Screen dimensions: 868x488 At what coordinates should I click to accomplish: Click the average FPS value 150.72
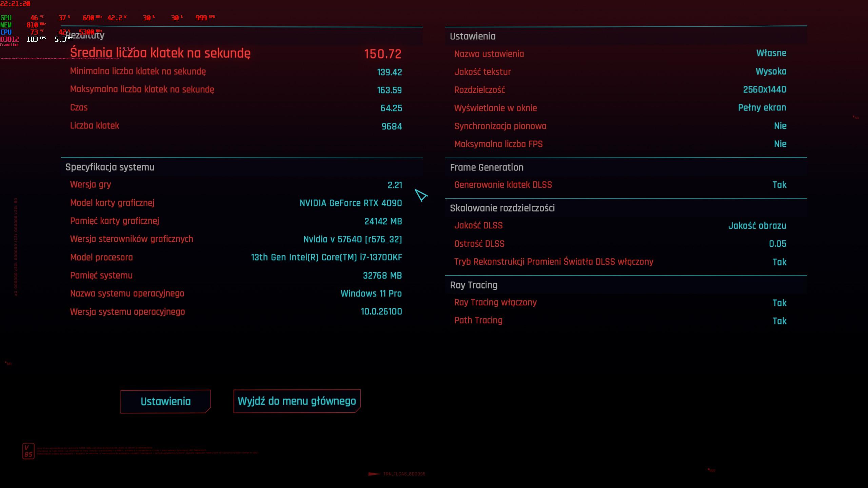(382, 54)
